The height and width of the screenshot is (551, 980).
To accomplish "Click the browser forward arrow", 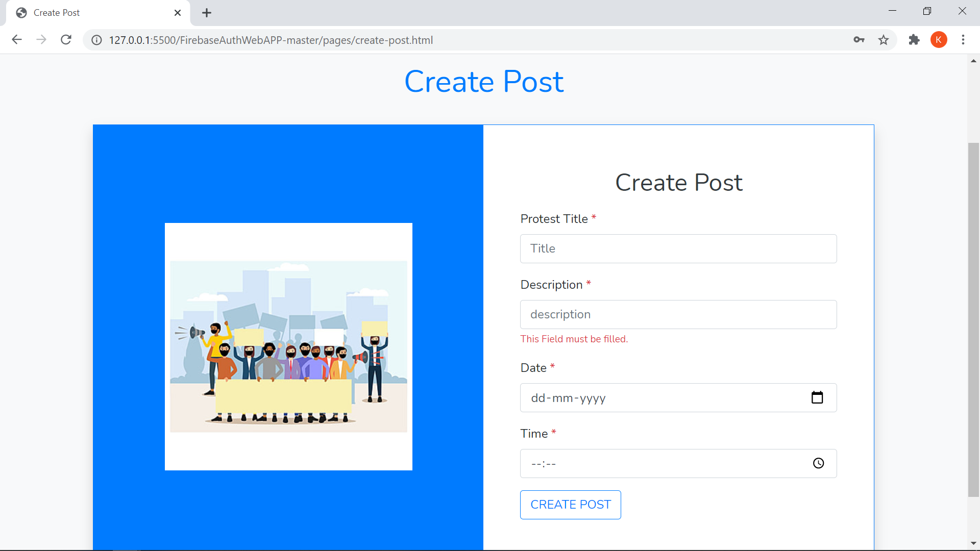I will point(41,40).
